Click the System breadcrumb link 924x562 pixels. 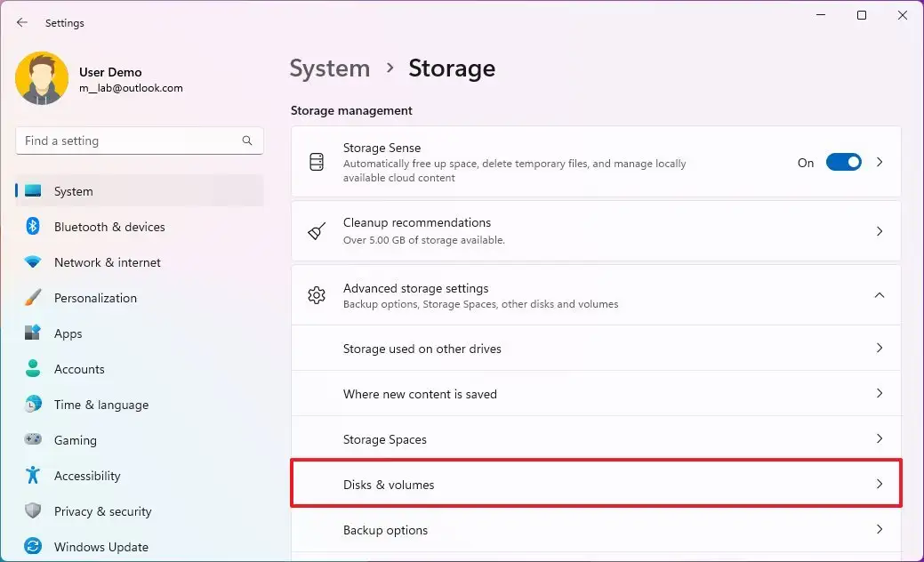pos(329,68)
